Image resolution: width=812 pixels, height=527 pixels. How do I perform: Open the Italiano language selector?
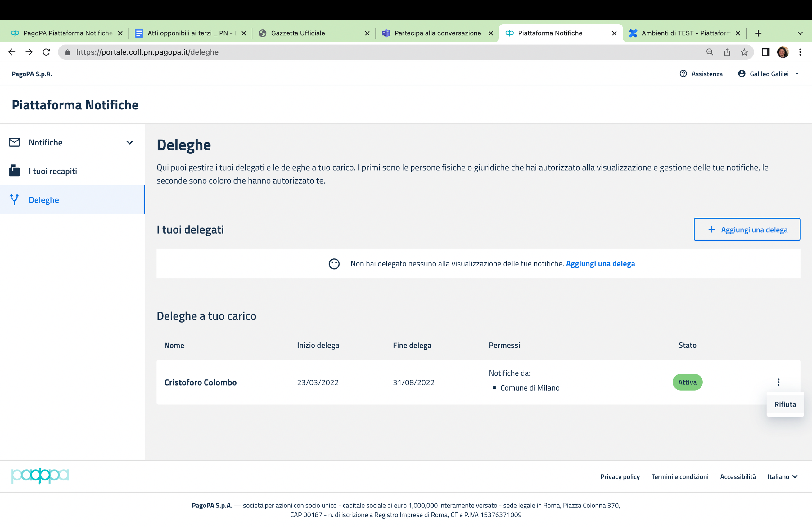point(782,476)
